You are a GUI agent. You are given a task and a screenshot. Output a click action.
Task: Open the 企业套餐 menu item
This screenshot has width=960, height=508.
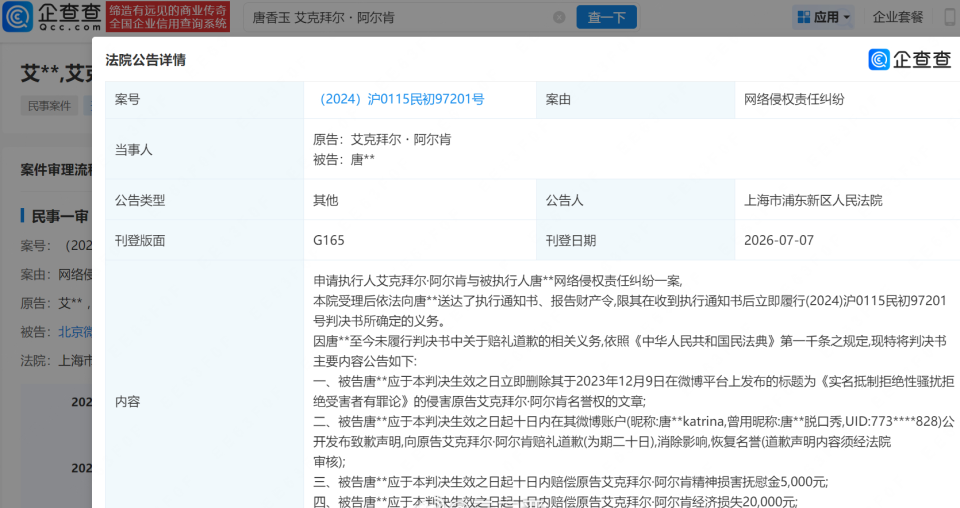click(898, 17)
